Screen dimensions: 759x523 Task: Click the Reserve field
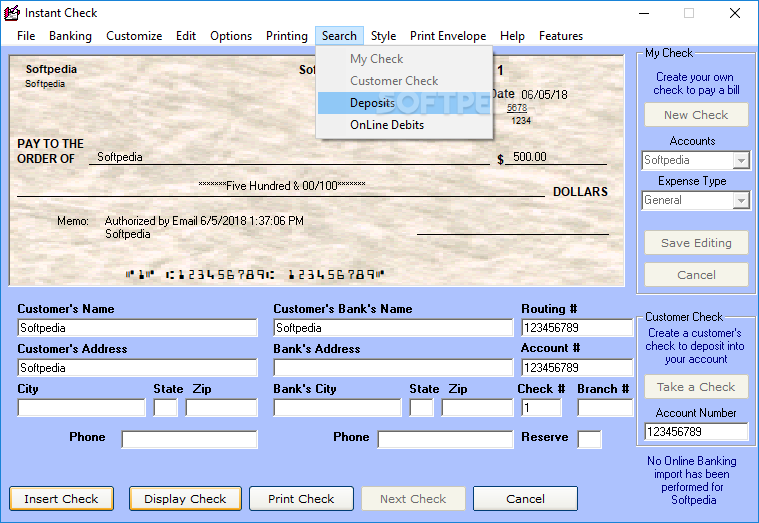pos(590,439)
